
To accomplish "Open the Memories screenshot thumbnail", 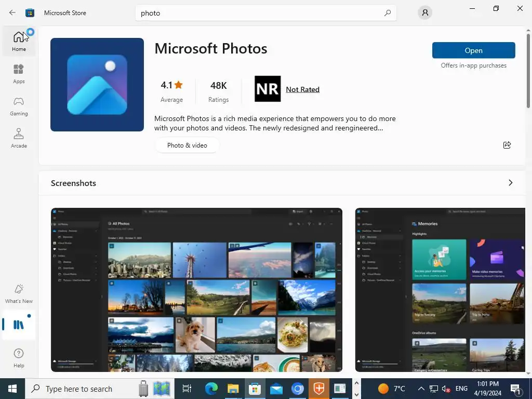I will coord(440,290).
